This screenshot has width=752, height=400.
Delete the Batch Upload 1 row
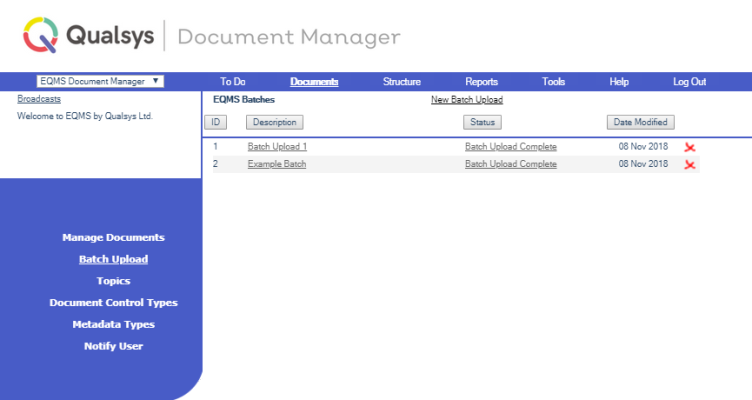coord(690,147)
